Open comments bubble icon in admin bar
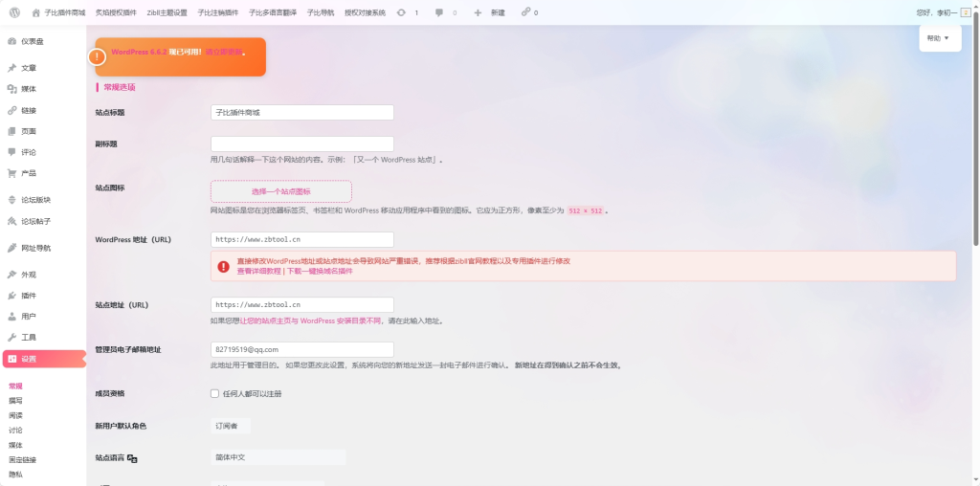The width and height of the screenshot is (980, 486). pyautogui.click(x=439, y=12)
